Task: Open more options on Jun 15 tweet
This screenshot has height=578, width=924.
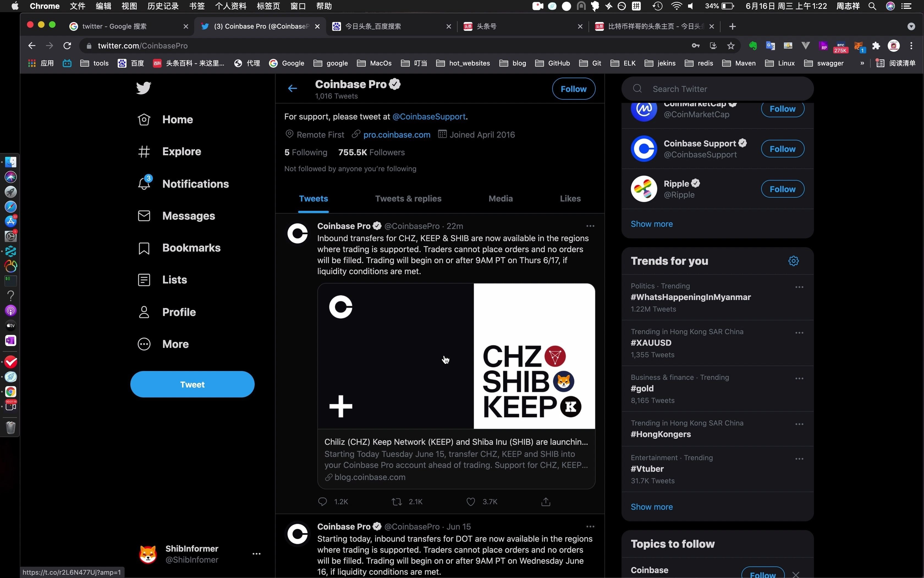Action: pyautogui.click(x=590, y=526)
